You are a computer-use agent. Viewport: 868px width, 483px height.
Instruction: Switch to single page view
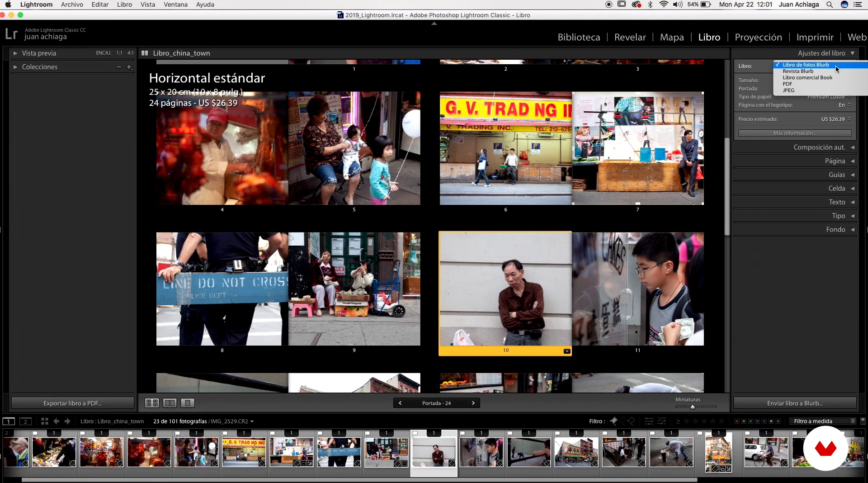[187, 403]
